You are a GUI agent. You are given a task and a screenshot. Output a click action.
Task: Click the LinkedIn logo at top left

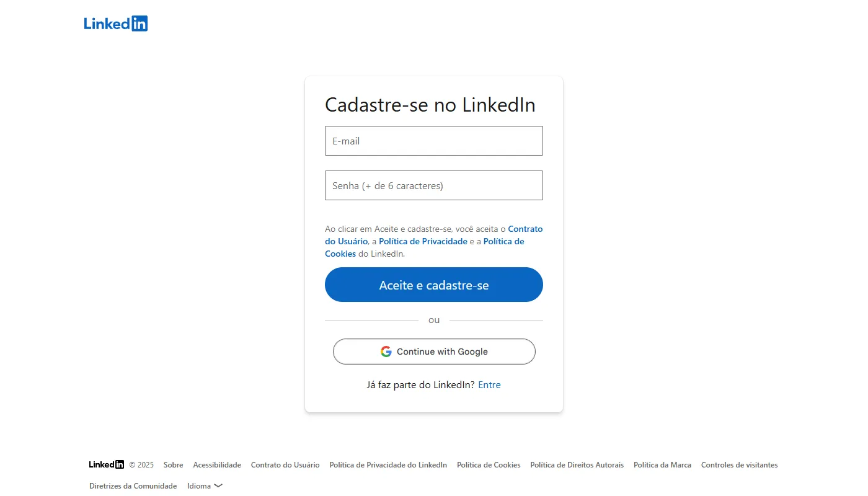[x=116, y=24]
